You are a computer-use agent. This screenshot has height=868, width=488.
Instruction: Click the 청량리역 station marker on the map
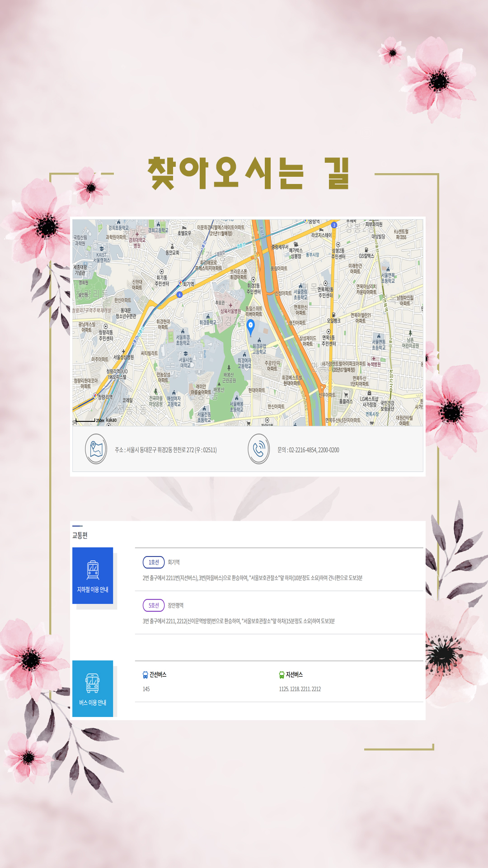95,396
